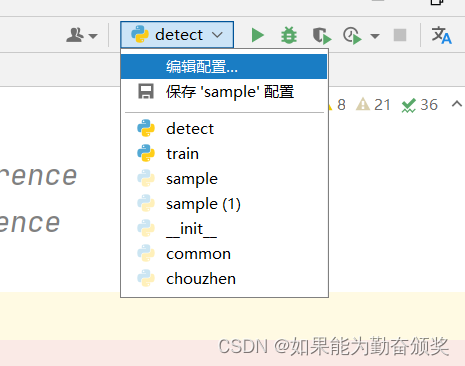This screenshot has height=366, width=465.
Task: Select the __init__ configuration
Action: (x=224, y=229)
